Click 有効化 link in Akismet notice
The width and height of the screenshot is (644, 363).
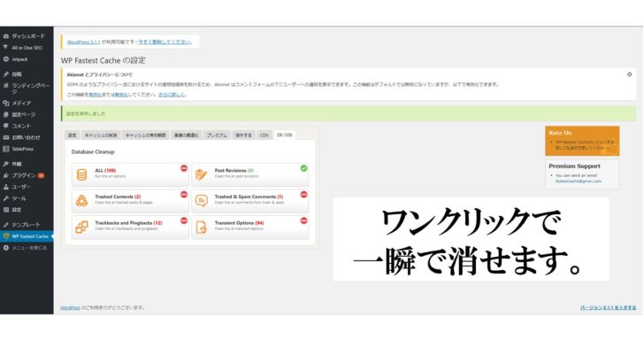tap(95, 95)
